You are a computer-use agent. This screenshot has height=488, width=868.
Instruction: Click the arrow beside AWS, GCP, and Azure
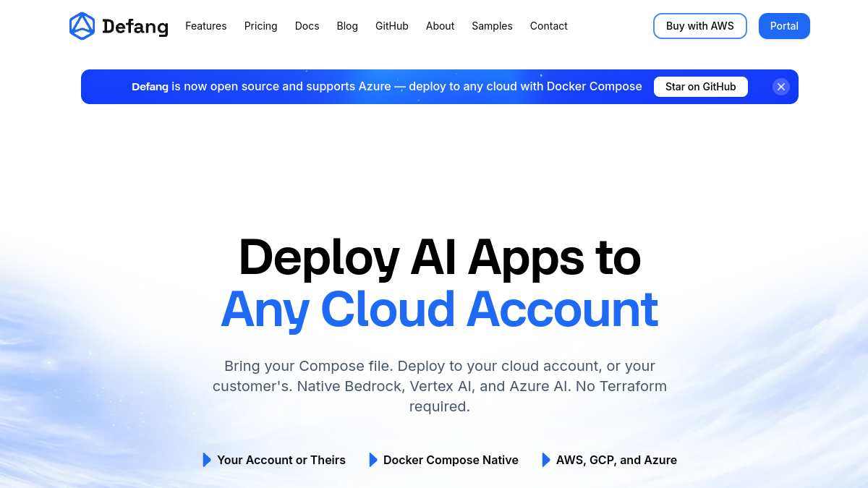[x=546, y=460]
